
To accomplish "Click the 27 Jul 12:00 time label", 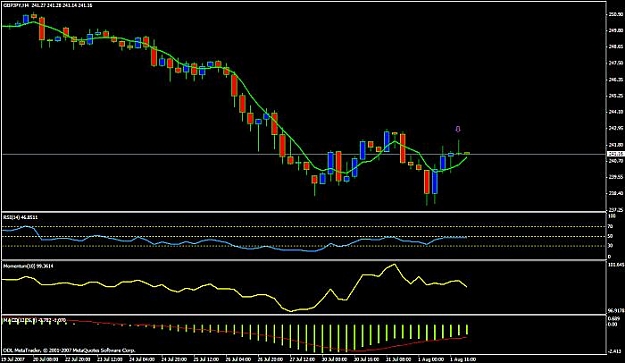I will 302,359.
